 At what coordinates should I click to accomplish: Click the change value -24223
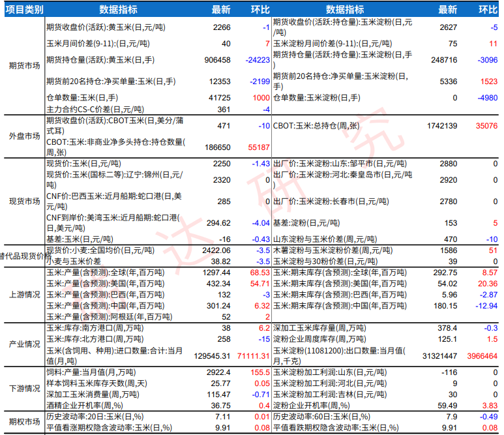point(258,60)
